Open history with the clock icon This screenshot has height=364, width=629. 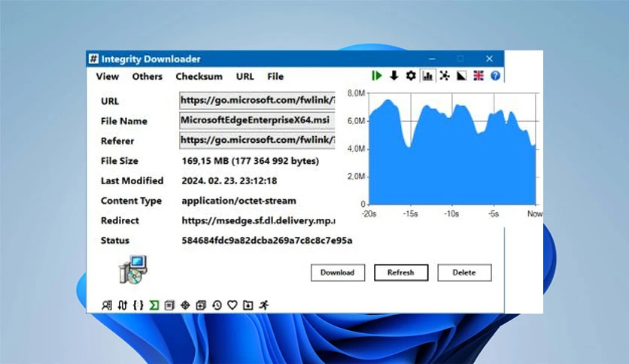[x=217, y=305]
